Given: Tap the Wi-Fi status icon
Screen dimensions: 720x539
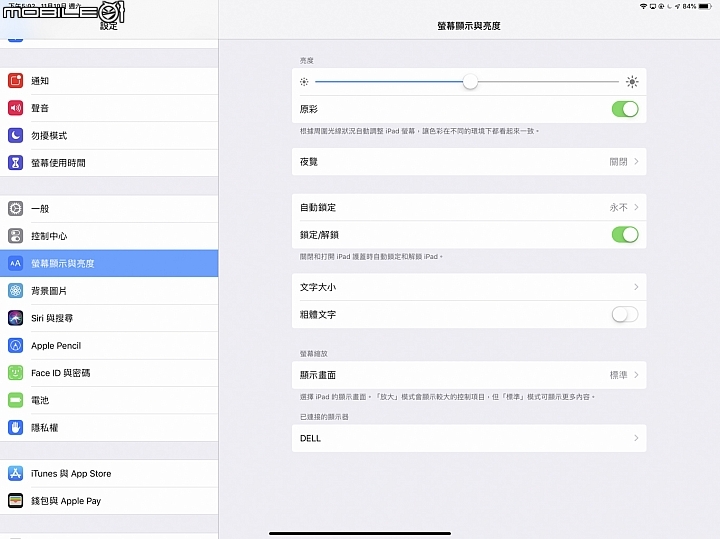Looking at the screenshot, I should pyautogui.click(x=643, y=6).
